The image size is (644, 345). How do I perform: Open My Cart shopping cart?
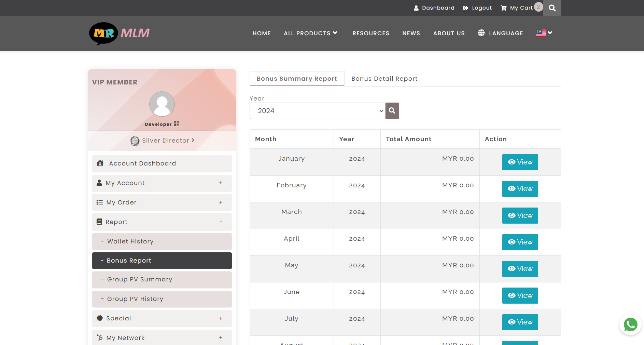517,8
